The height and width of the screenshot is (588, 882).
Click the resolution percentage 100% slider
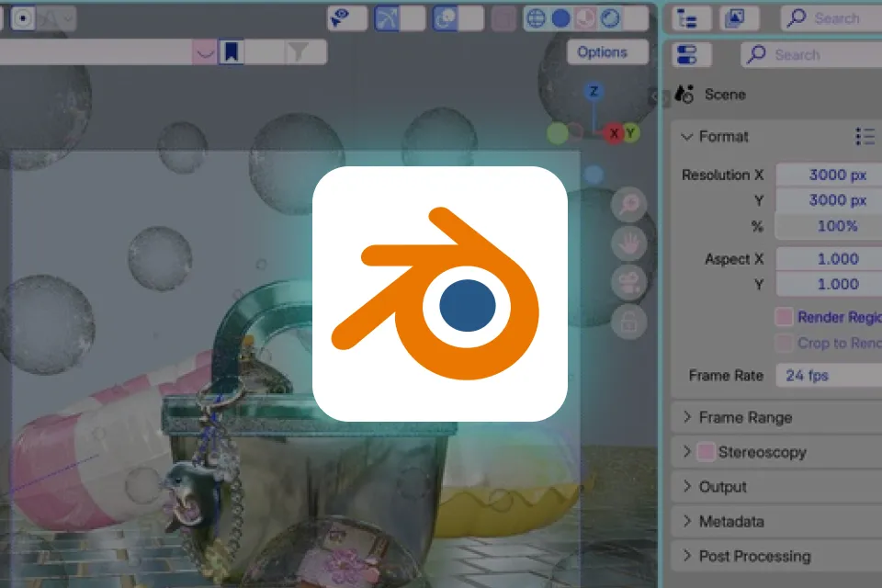point(829,226)
